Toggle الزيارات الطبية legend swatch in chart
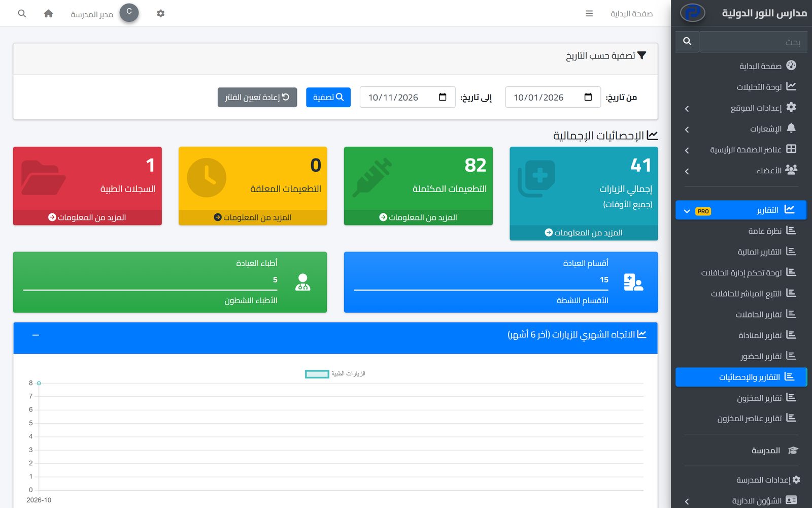The height and width of the screenshot is (508, 812). [317, 374]
